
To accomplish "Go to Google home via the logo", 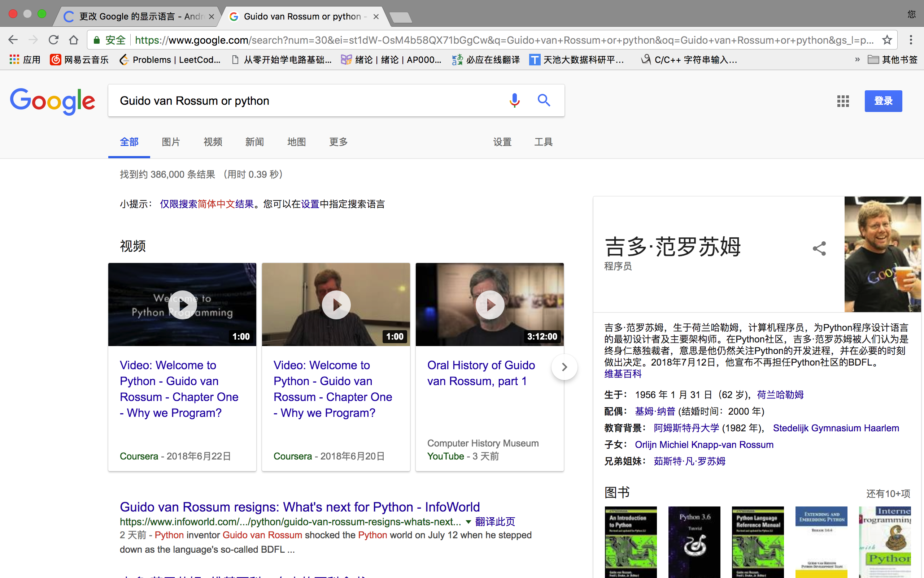I will pyautogui.click(x=53, y=101).
